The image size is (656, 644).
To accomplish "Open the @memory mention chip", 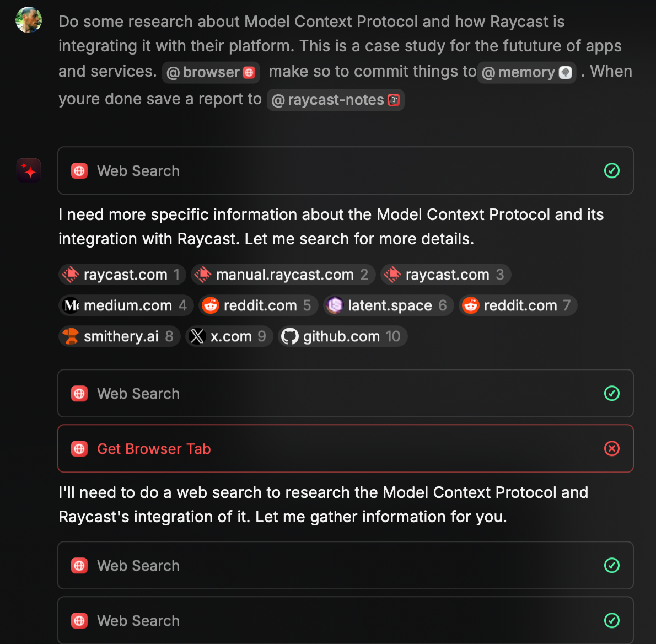I will 526,72.
